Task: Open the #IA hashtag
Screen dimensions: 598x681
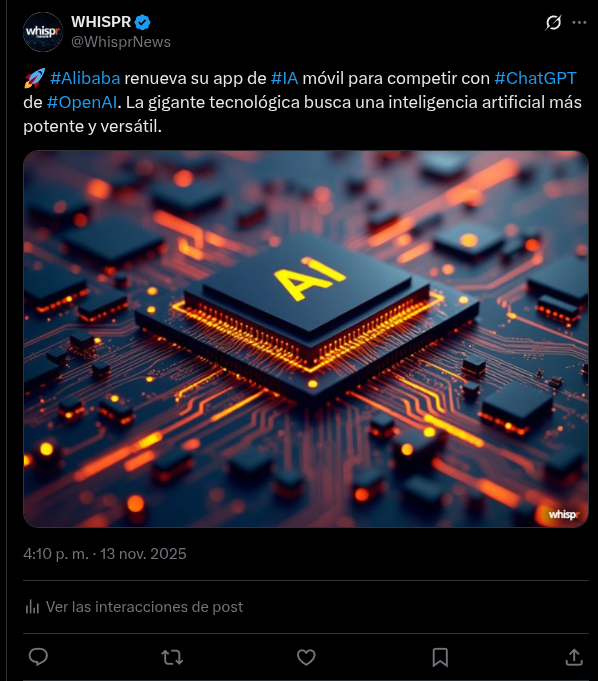Action: pyautogui.click(x=284, y=78)
